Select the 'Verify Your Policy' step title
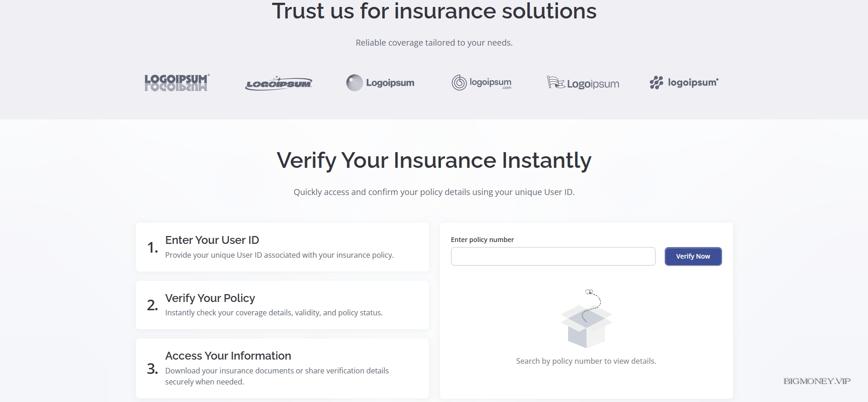Screen dimensions: 868x402 pos(210,298)
